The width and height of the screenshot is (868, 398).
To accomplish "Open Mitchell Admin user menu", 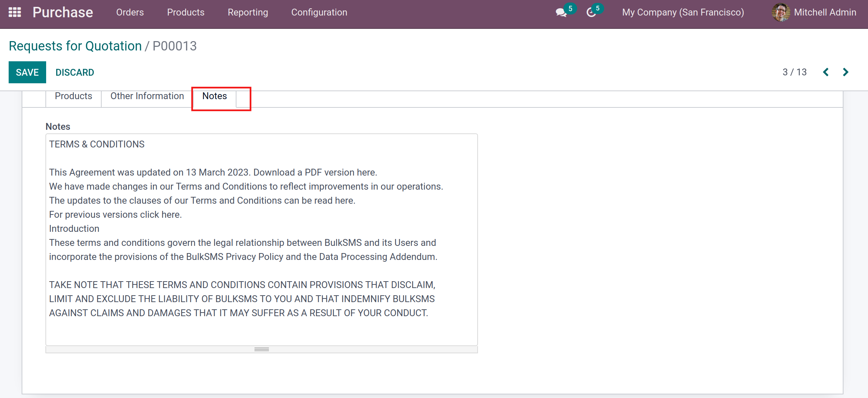I will point(825,12).
